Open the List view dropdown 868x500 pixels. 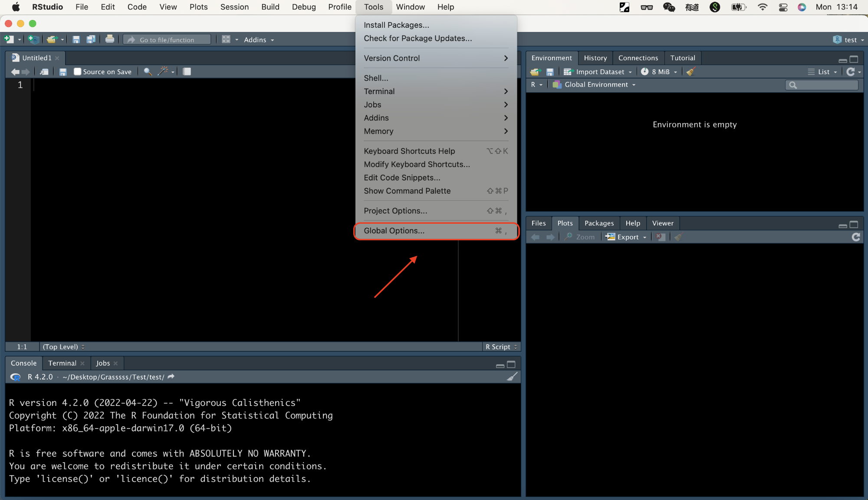click(x=822, y=72)
